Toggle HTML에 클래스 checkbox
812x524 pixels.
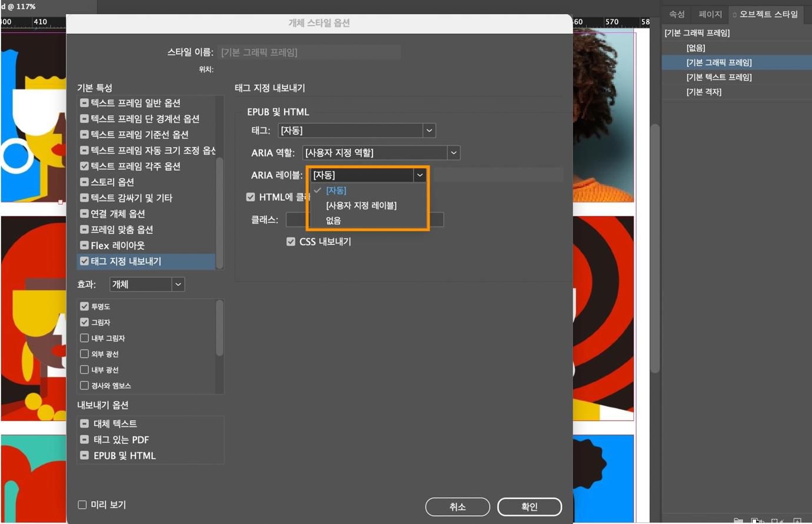point(251,197)
